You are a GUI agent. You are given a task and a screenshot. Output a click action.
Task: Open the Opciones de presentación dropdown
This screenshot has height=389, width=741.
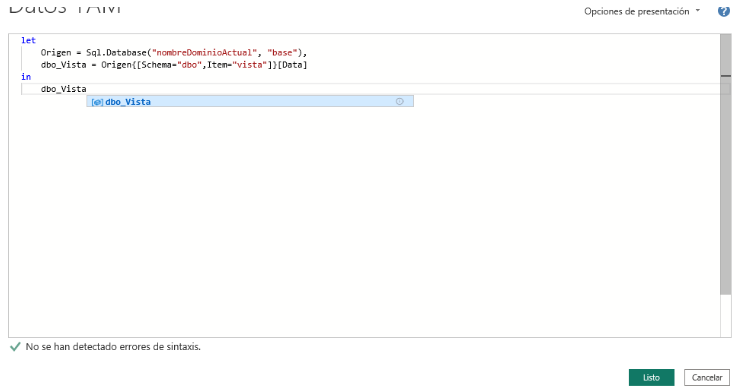(x=642, y=11)
